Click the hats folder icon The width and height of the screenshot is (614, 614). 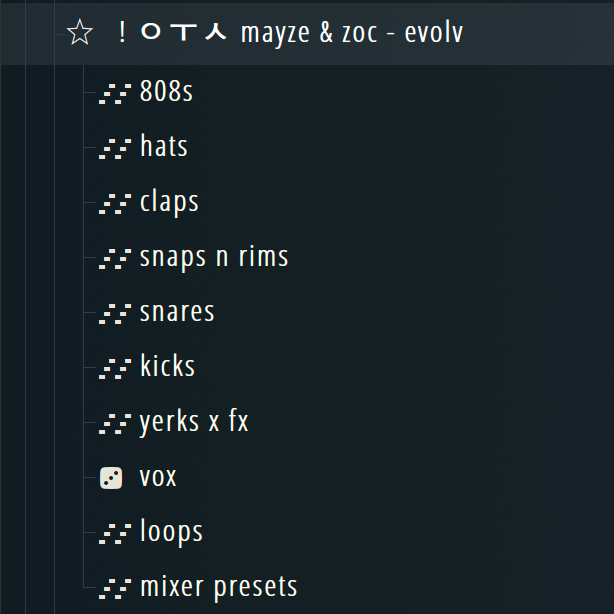click(x=114, y=149)
